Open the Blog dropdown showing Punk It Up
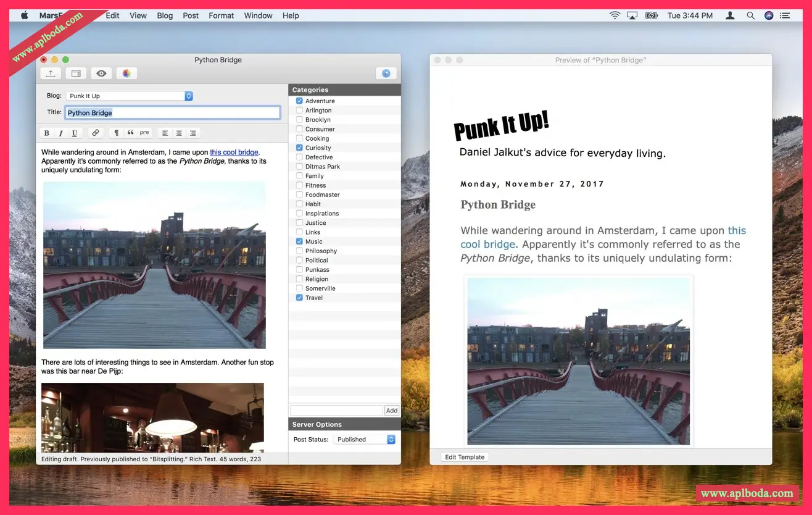 click(x=130, y=96)
